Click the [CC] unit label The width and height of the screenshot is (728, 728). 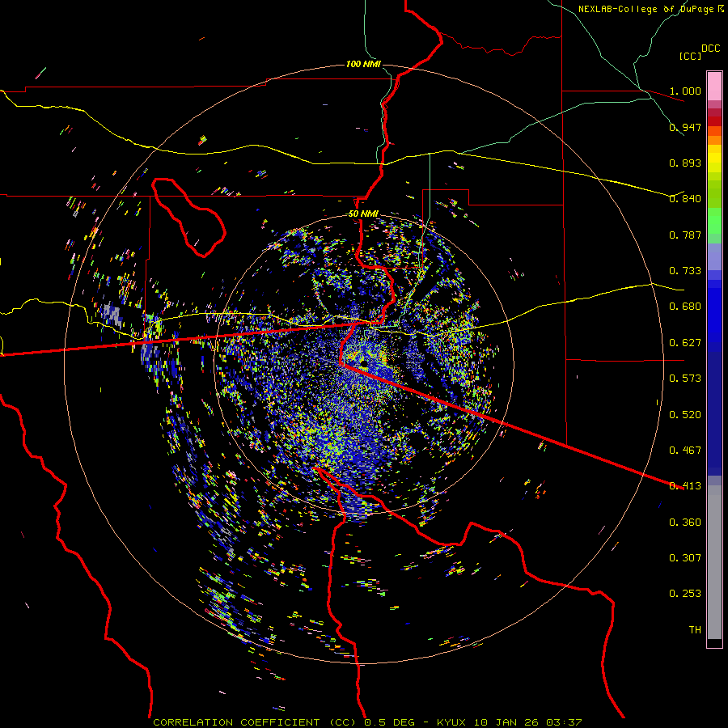pyautogui.click(x=690, y=56)
